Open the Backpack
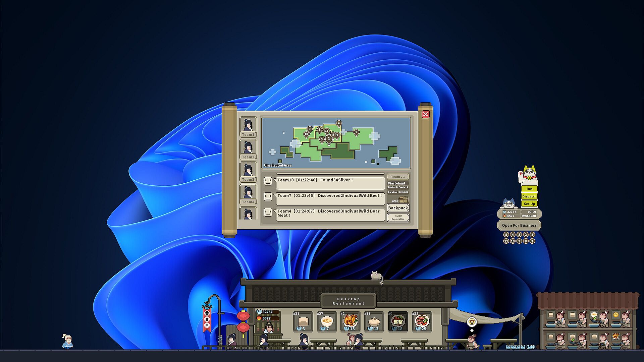 [x=398, y=208]
